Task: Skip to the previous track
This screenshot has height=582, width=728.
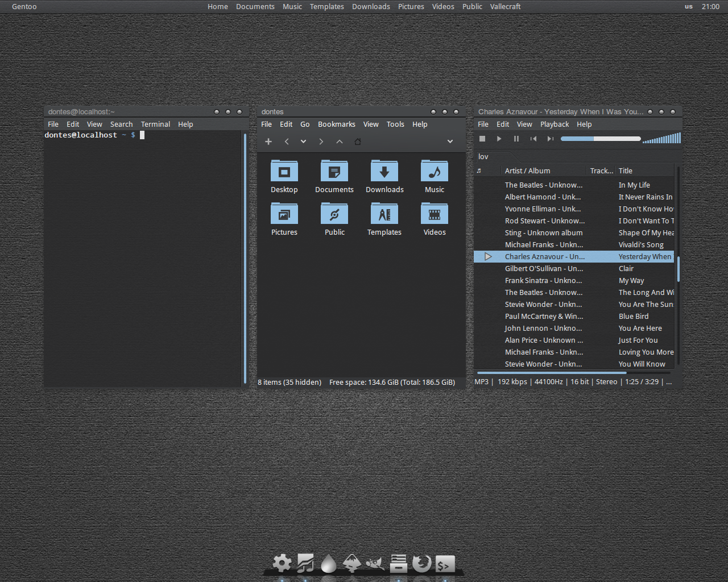Action: (x=533, y=139)
